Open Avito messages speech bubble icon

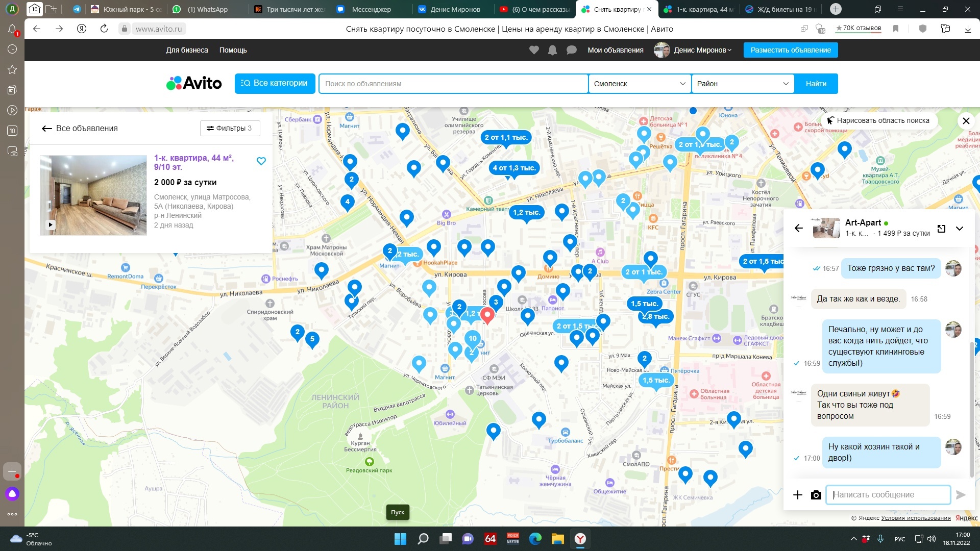(x=572, y=50)
